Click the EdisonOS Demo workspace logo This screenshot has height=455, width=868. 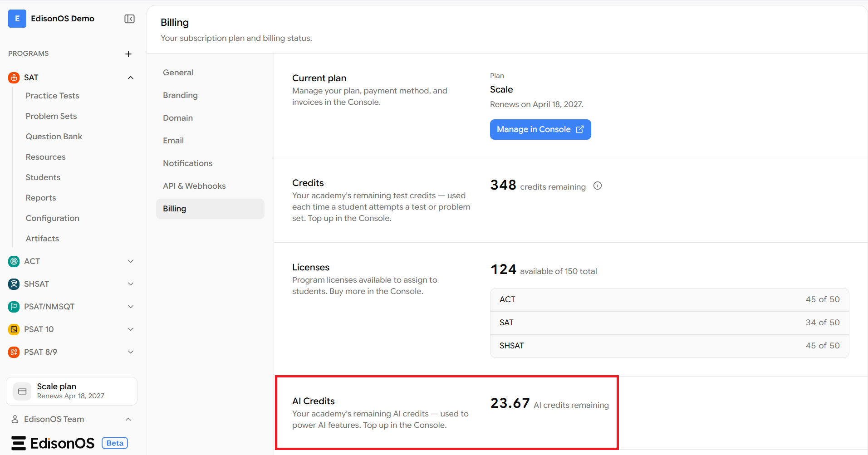click(17, 19)
